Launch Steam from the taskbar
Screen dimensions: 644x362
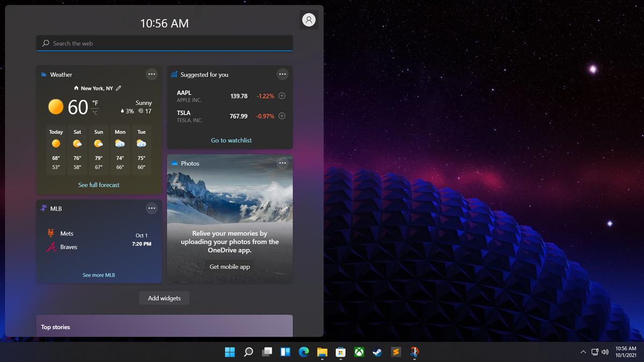pyautogui.click(x=377, y=352)
